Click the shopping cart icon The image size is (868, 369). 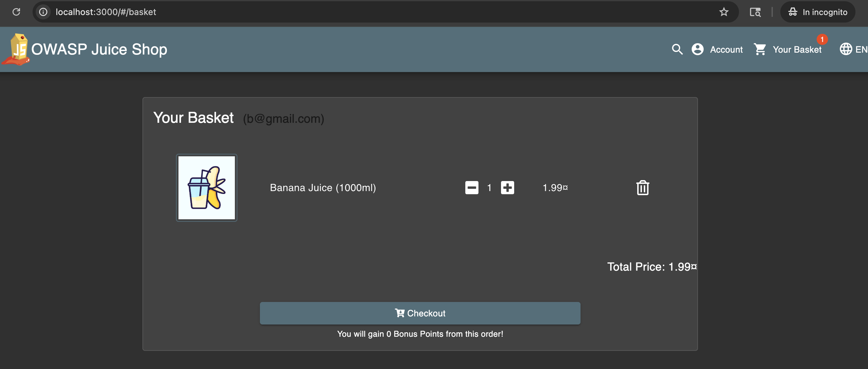[x=760, y=49]
